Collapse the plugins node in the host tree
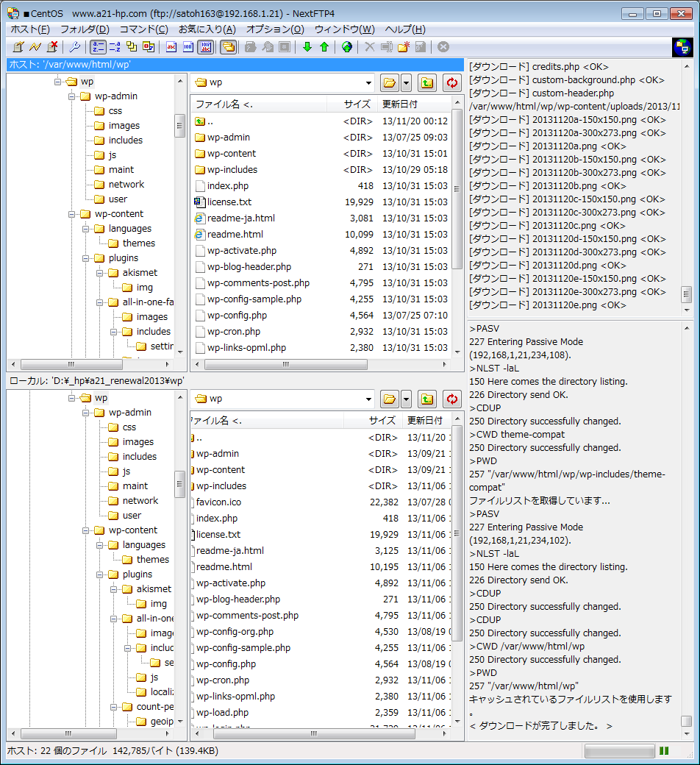Viewport: 700px width, 765px height. [x=85, y=258]
